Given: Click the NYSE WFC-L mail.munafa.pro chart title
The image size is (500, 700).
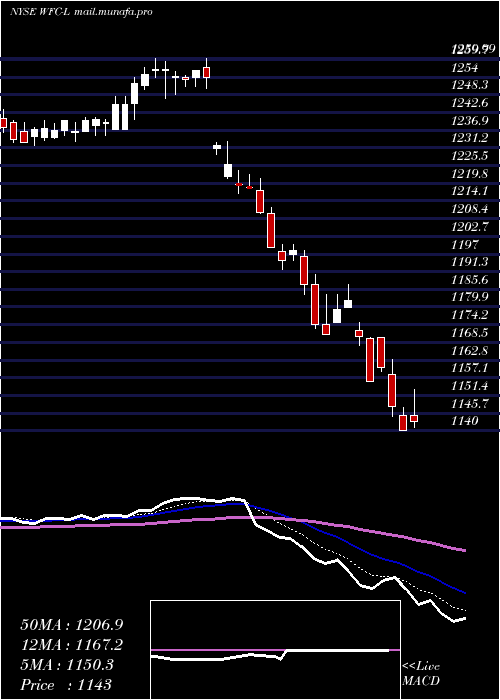Looking at the screenshot, I should pos(81,12).
